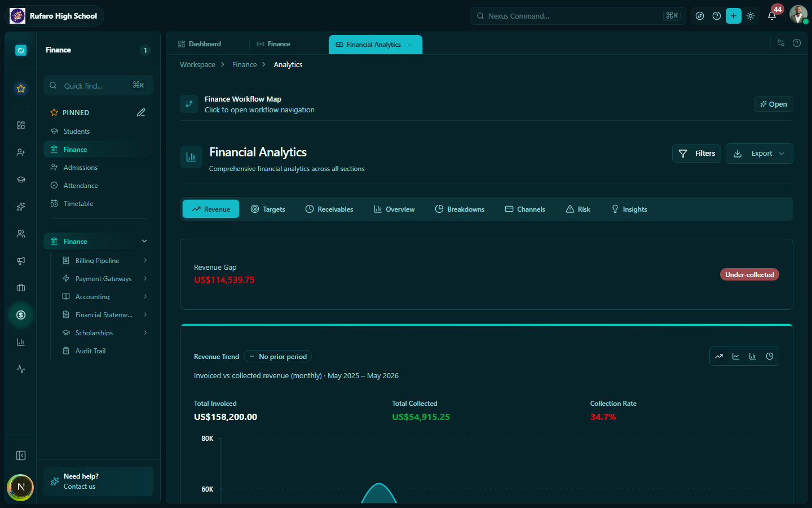Open the Finance Workflow Map

pyautogui.click(x=774, y=104)
